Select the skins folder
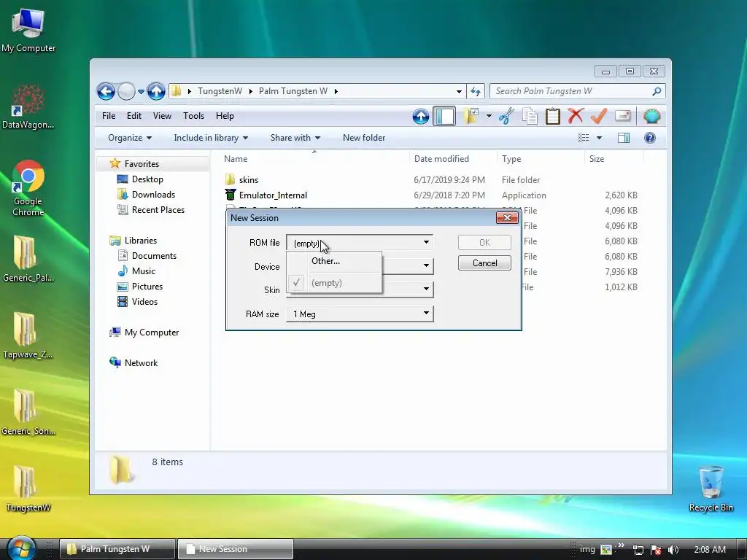747x560 pixels. 248,180
